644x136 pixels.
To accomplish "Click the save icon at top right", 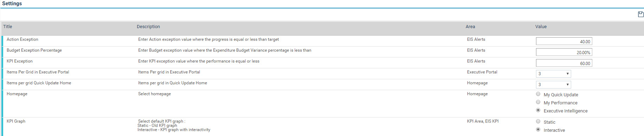I will 641,14.
